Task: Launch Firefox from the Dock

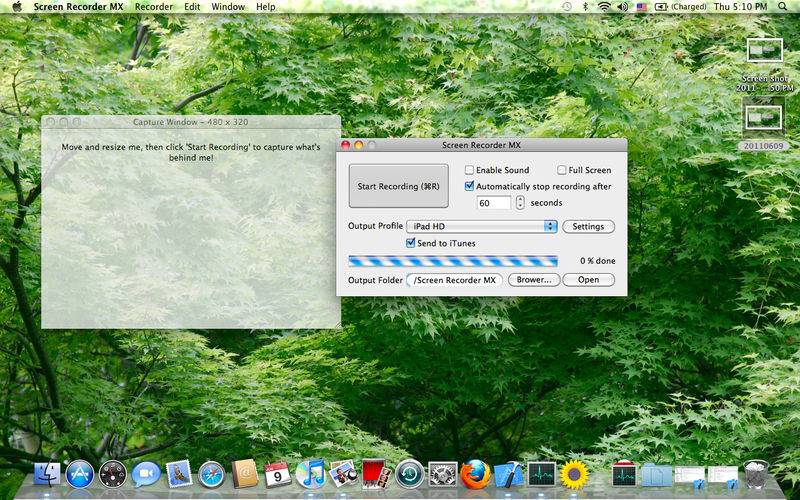Action: point(476,474)
